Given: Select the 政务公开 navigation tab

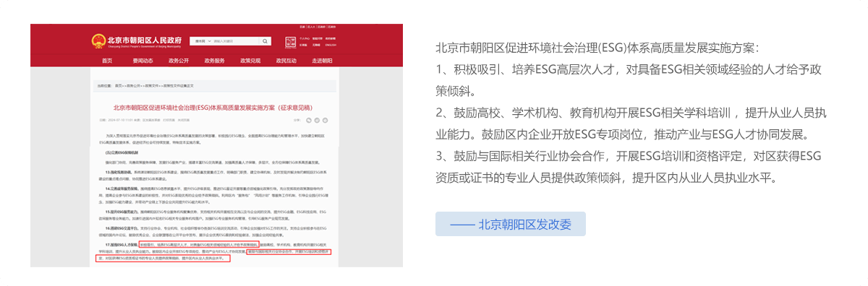Looking at the screenshot, I should 179,61.
